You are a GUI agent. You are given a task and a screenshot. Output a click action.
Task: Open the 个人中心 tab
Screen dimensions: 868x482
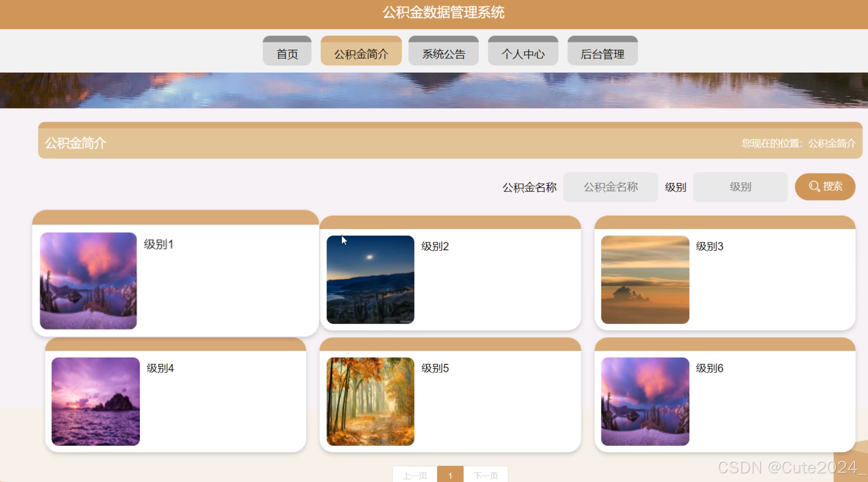coord(523,54)
